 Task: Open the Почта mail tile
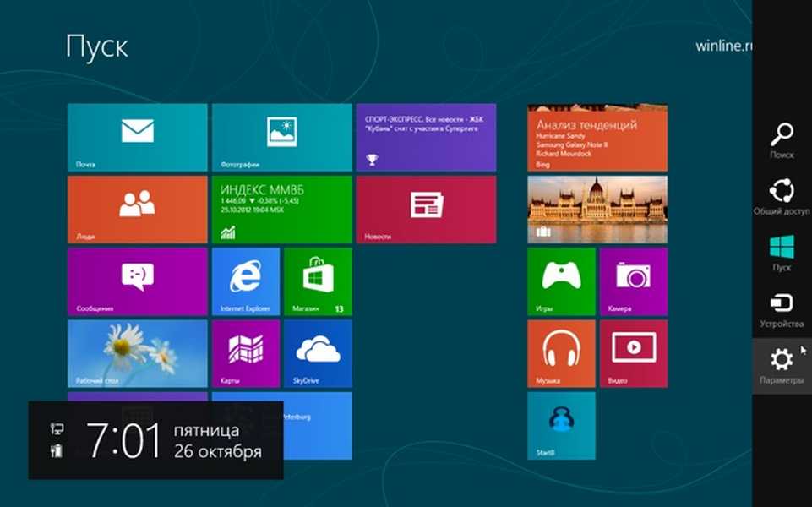click(x=137, y=137)
